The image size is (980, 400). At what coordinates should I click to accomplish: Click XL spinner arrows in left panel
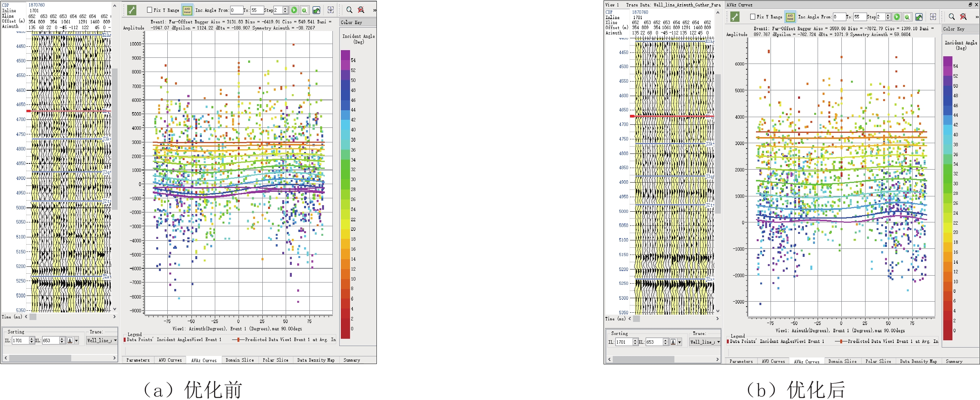[x=62, y=340]
